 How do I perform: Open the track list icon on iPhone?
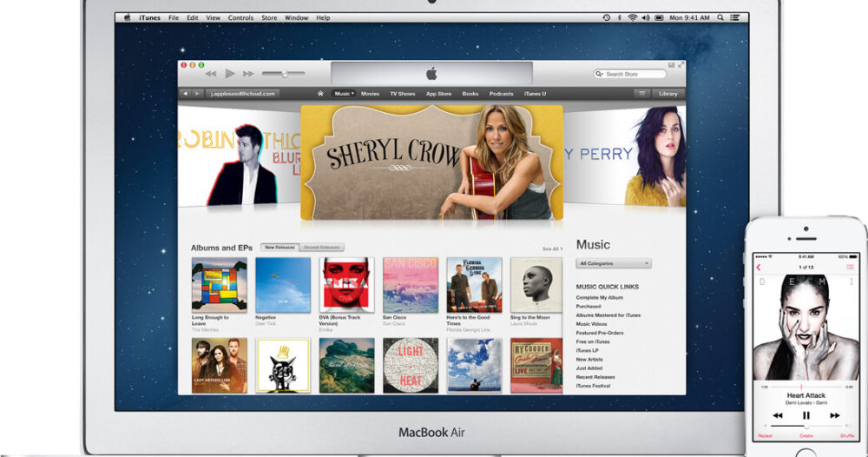(850, 267)
